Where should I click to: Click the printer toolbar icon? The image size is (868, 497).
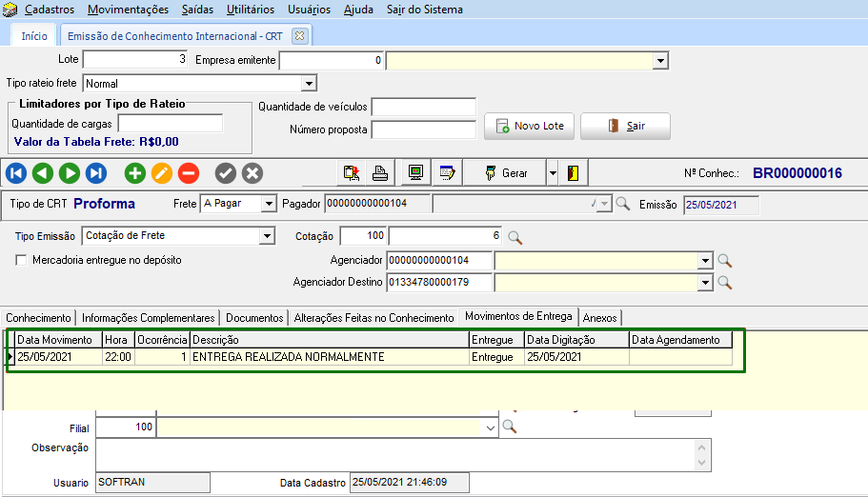pyautogui.click(x=380, y=173)
